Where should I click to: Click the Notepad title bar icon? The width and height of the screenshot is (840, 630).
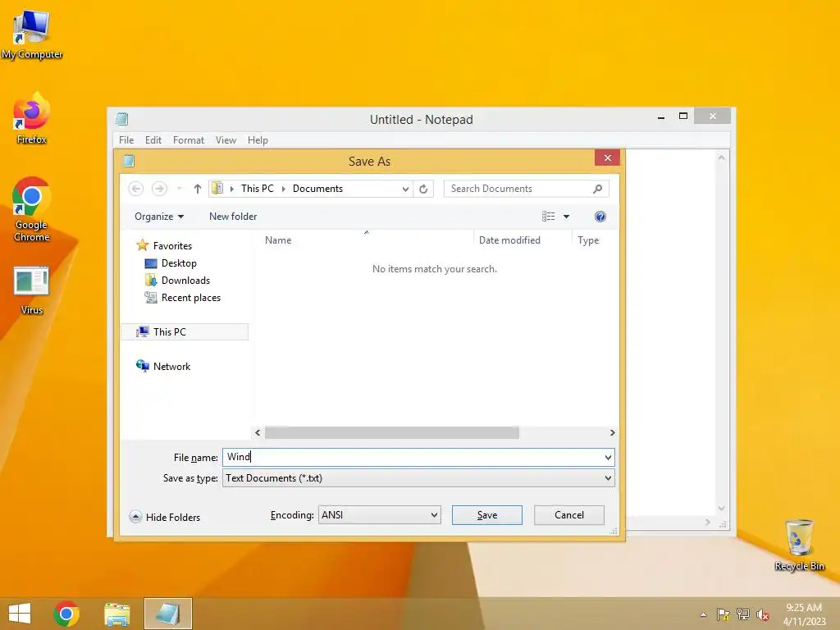tap(122, 119)
